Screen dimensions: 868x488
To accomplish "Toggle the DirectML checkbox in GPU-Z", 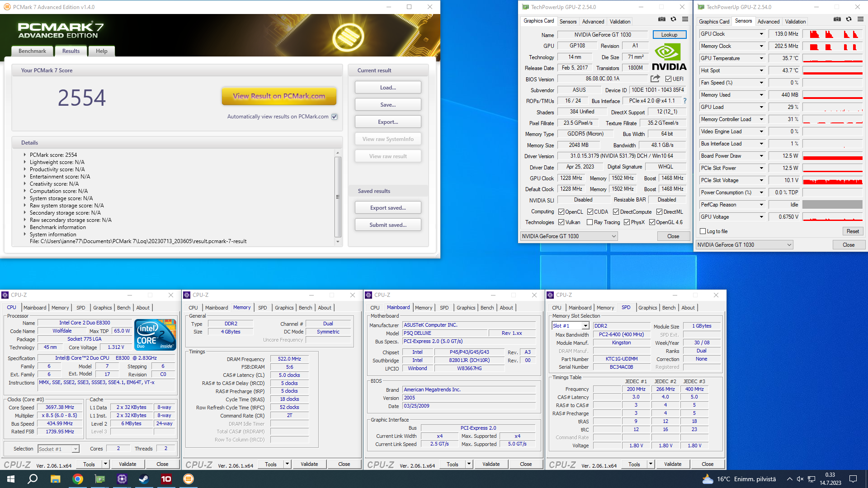I will coord(659,212).
